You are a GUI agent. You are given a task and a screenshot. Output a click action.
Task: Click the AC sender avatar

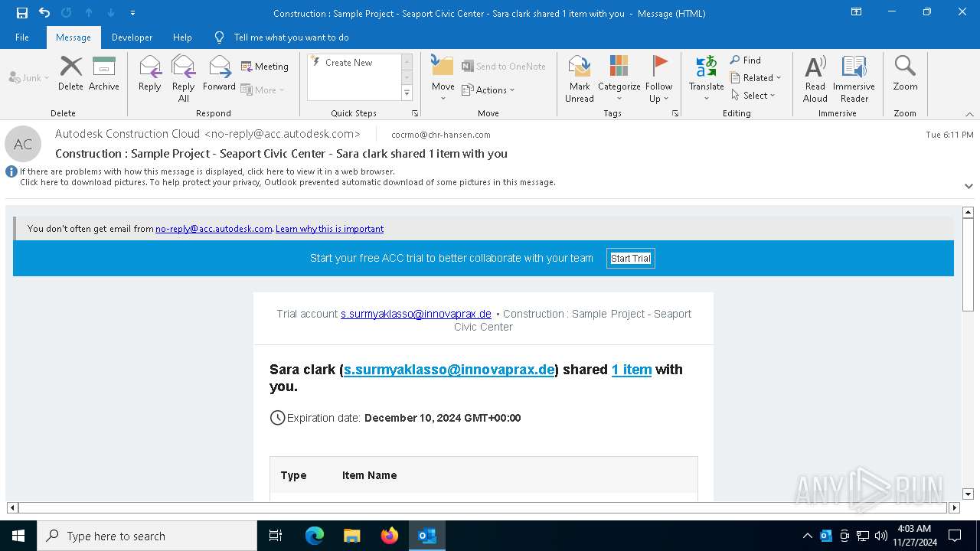point(23,144)
